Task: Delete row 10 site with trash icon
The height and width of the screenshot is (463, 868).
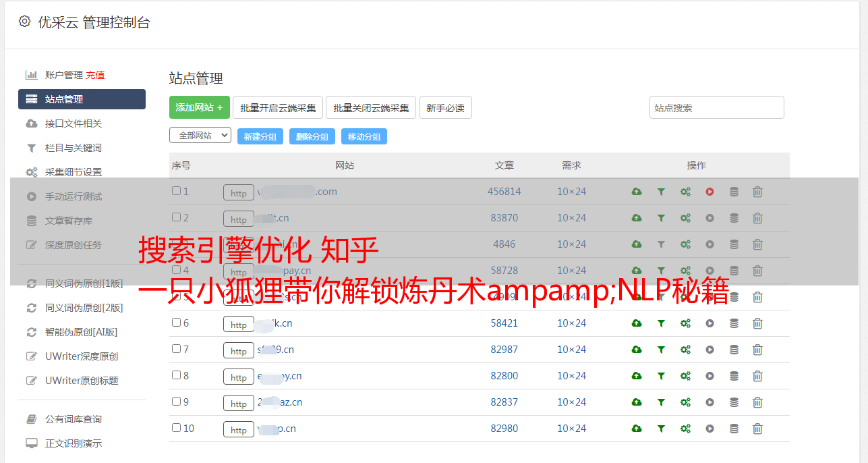Action: [x=757, y=429]
